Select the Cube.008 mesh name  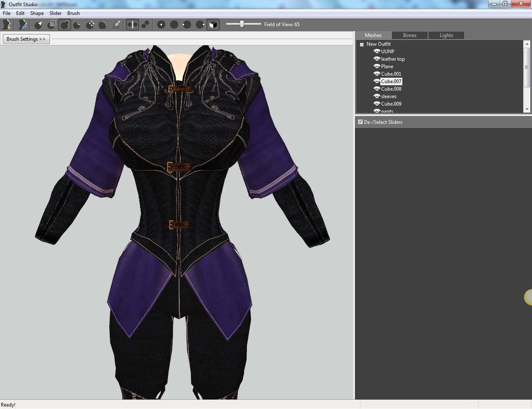click(x=391, y=89)
